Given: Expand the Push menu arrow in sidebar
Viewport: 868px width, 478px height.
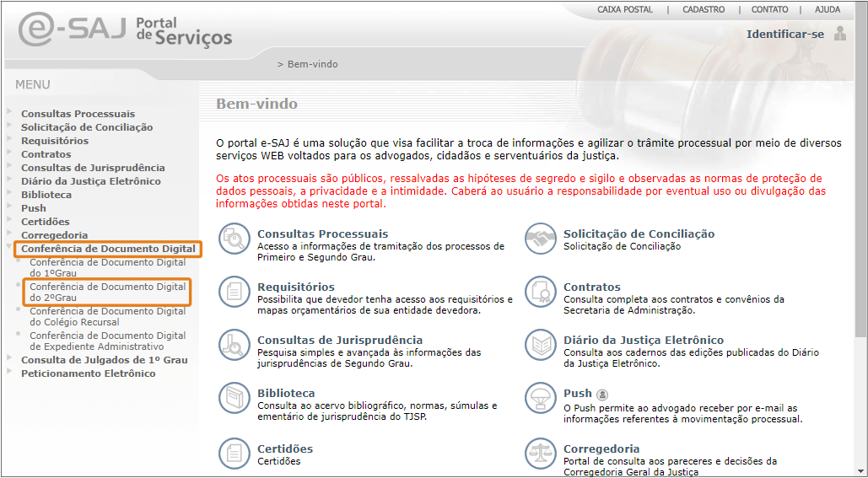Looking at the screenshot, I should 9,206.
